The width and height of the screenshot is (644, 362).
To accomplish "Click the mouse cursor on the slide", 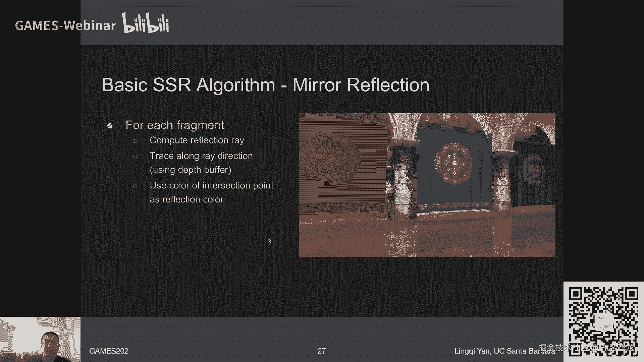I will tap(269, 240).
